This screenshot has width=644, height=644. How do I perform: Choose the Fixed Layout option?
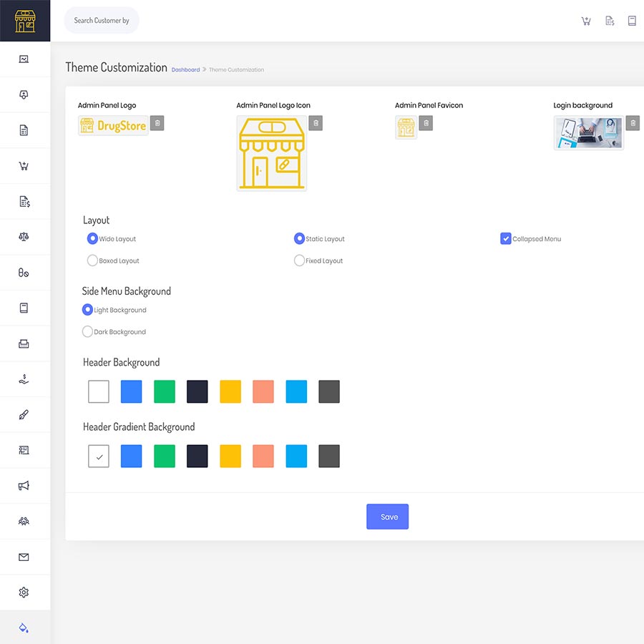tap(299, 260)
